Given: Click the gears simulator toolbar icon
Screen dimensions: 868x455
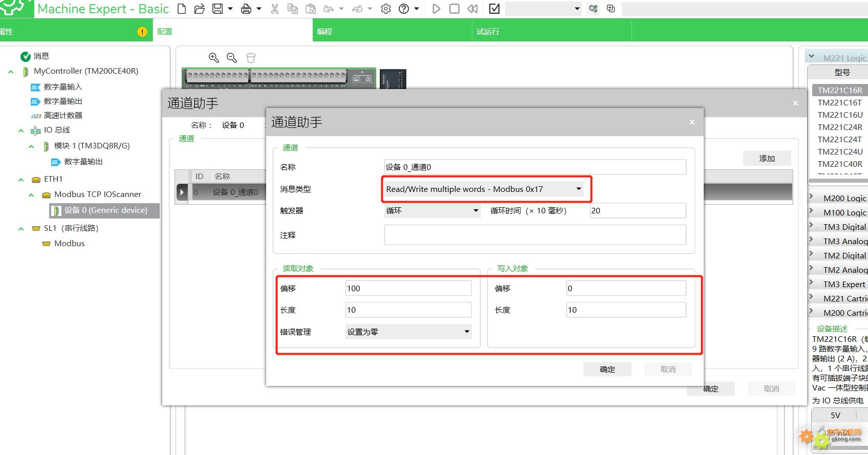Looking at the screenshot, I should [x=593, y=9].
